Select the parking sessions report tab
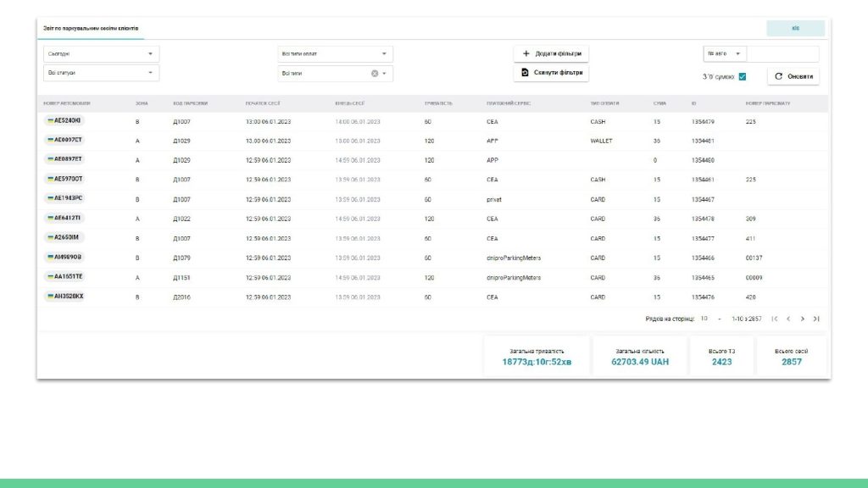 coord(91,28)
